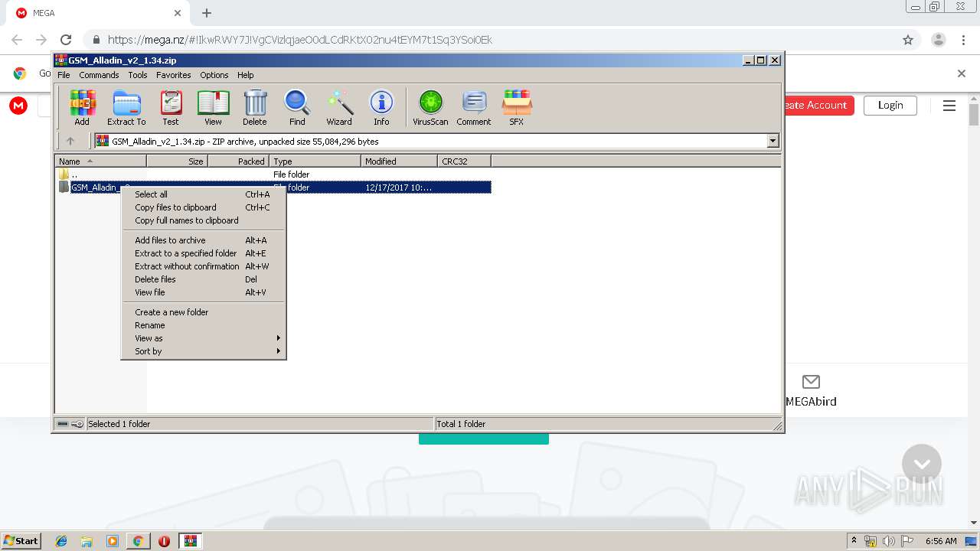Click the 6:56 AM taskbar clock
This screenshot has width=980, height=551.
[x=941, y=541]
